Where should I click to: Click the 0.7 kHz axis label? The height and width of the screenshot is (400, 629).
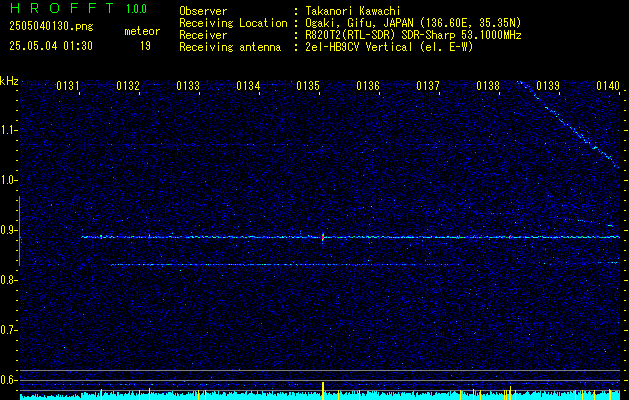(8, 330)
